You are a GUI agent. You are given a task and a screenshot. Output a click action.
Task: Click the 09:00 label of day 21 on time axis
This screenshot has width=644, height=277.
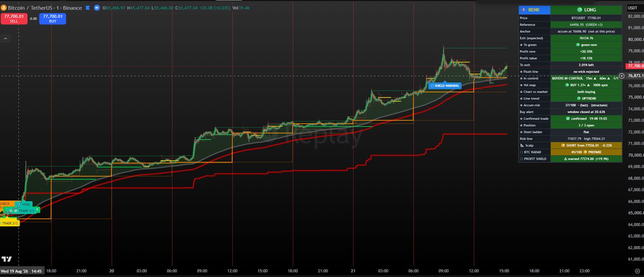point(444,271)
